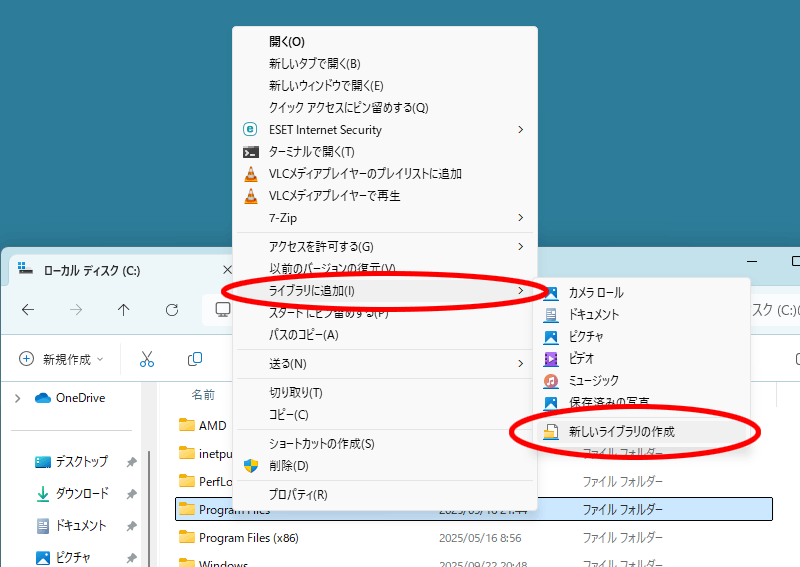Click the 名前 column header
Screen dimensions: 800x567
pos(203,394)
